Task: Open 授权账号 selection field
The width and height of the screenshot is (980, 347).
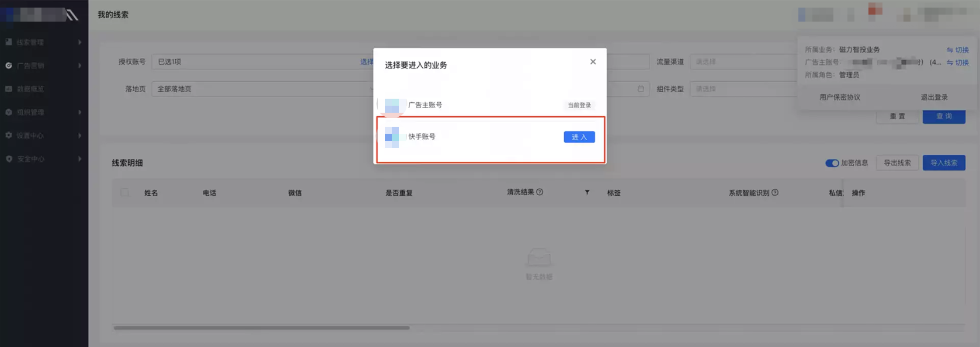Action: [x=263, y=61]
